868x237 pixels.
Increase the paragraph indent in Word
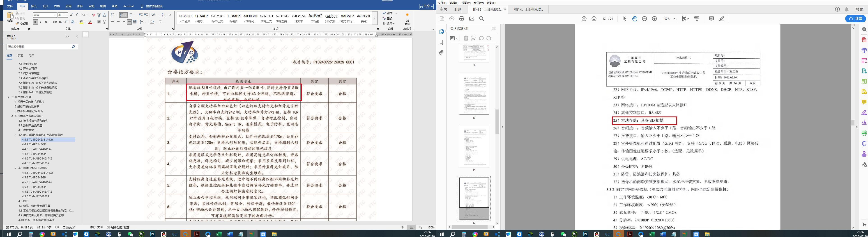tap(146, 15)
